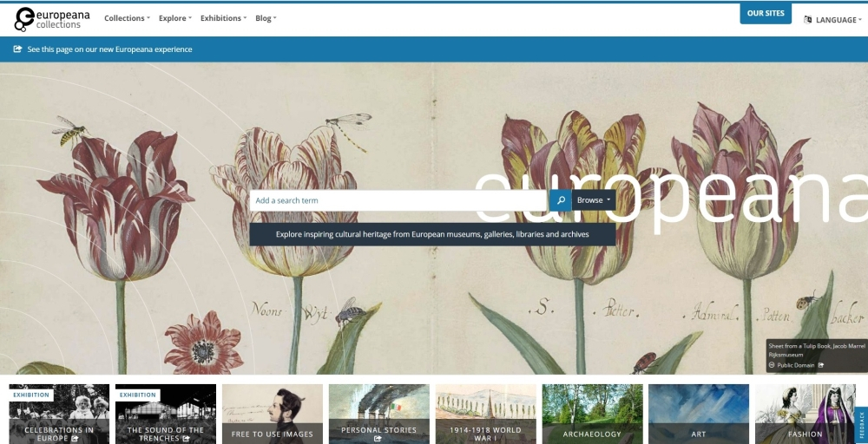Expand the Browse dropdown
Image resolution: width=868 pixels, height=444 pixels.
coord(594,200)
